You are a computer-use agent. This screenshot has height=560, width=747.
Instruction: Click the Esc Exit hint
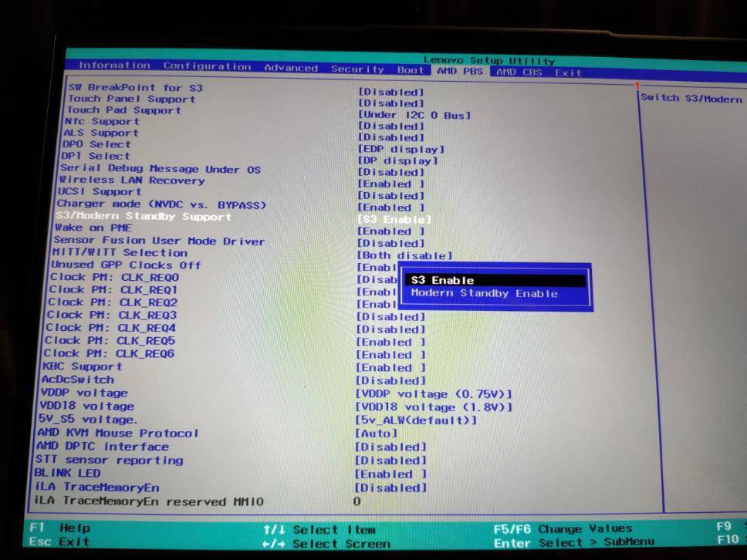(x=59, y=542)
